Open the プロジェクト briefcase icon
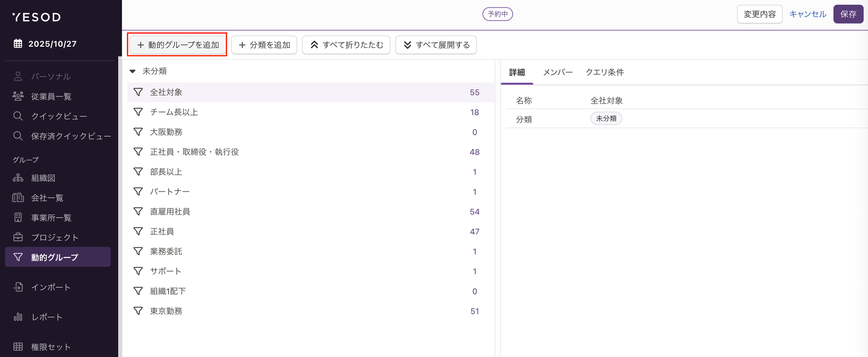This screenshot has width=868, height=357. click(18, 237)
